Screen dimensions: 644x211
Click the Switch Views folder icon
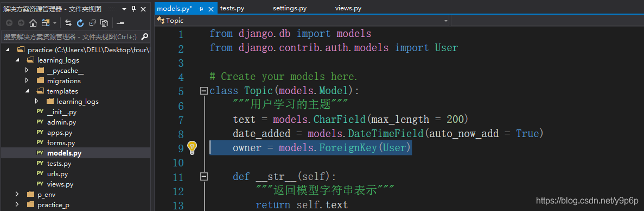click(45, 23)
